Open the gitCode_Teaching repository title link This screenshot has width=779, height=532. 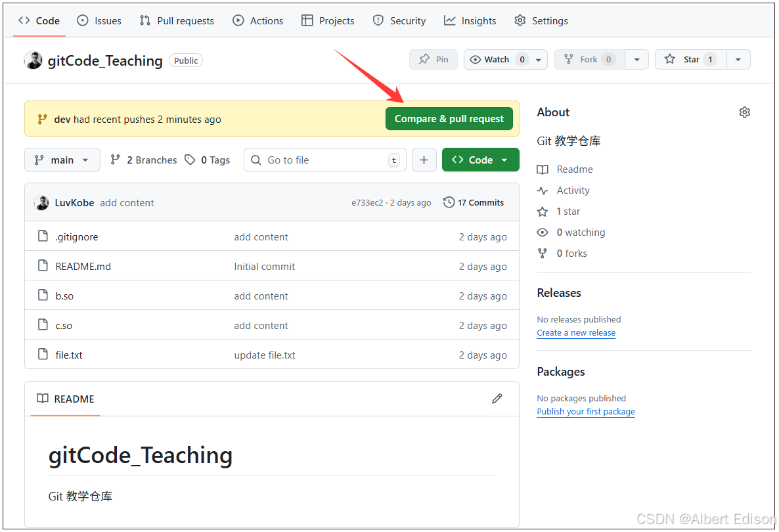[105, 60]
